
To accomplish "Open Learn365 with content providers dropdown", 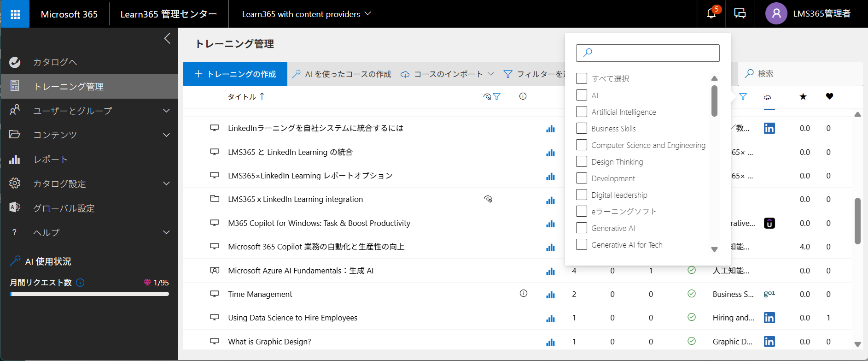I will 306,14.
